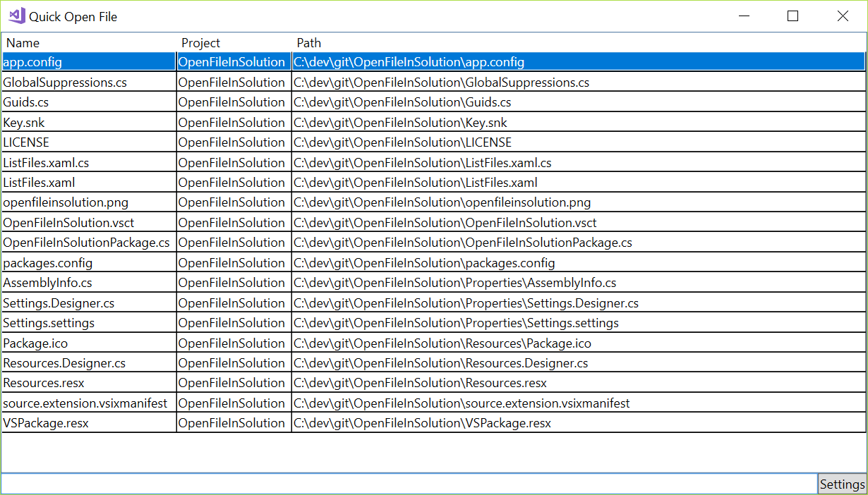Select the LICENSE file row
Viewport: 868px width, 495px height.
(85, 142)
